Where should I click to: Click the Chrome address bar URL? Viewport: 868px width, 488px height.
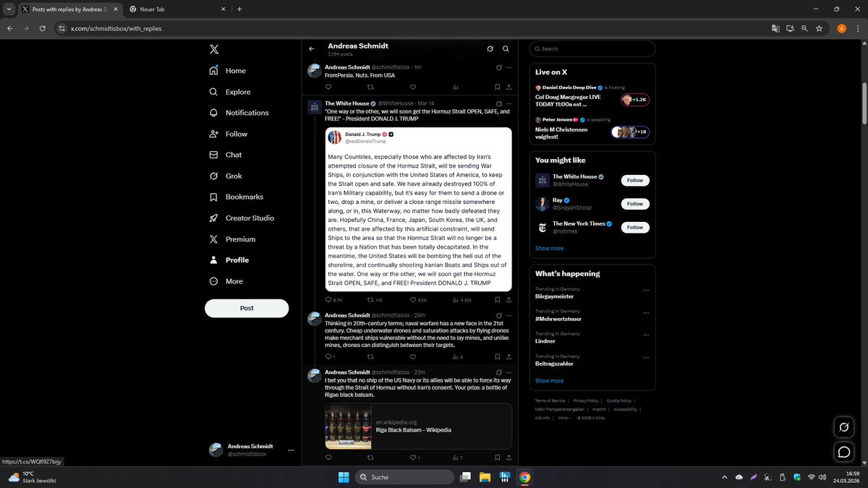[116, 28]
